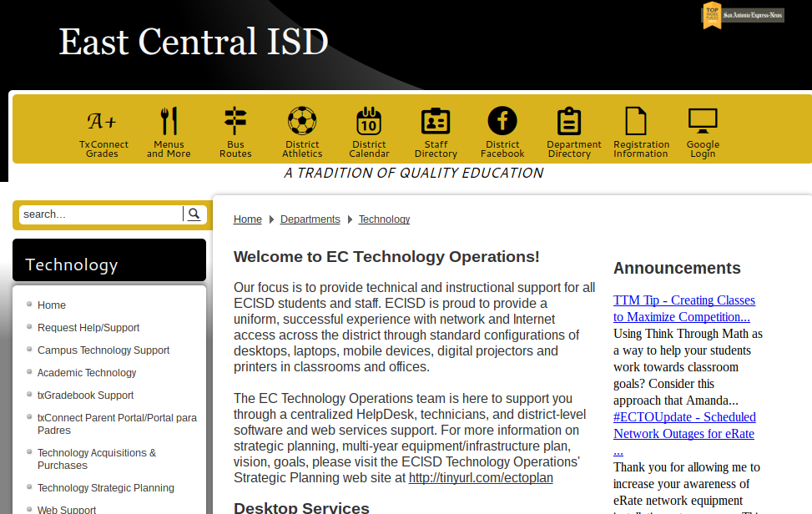812x514 pixels.
Task: Click into the search text field
Action: coord(100,214)
